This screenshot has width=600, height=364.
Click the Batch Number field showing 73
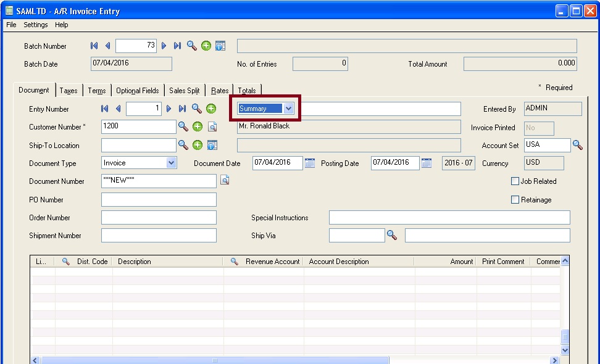pyautogui.click(x=136, y=46)
